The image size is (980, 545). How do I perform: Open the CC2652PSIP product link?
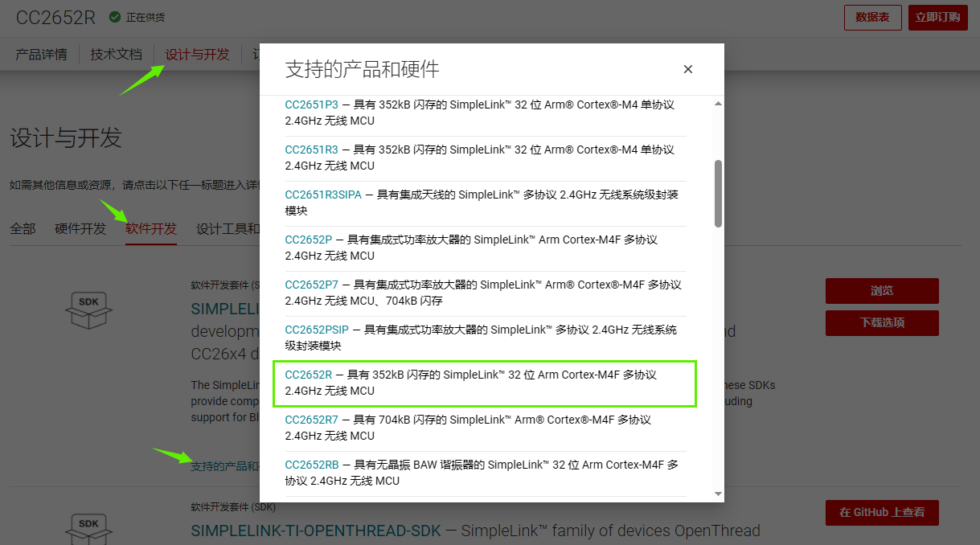[x=318, y=330]
